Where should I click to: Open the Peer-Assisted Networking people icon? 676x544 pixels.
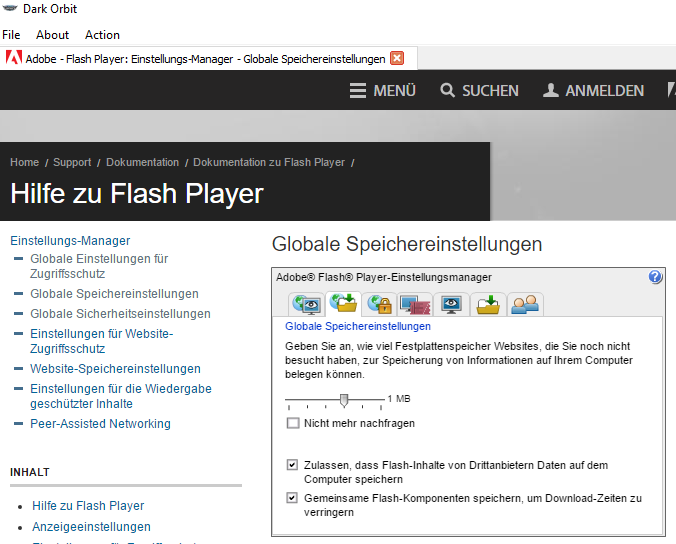[525, 304]
